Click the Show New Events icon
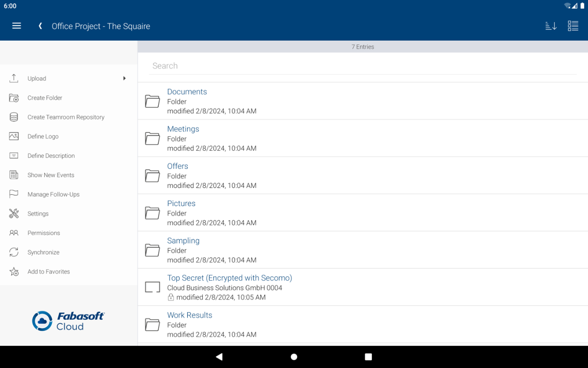This screenshot has width=588, height=368. [x=14, y=175]
